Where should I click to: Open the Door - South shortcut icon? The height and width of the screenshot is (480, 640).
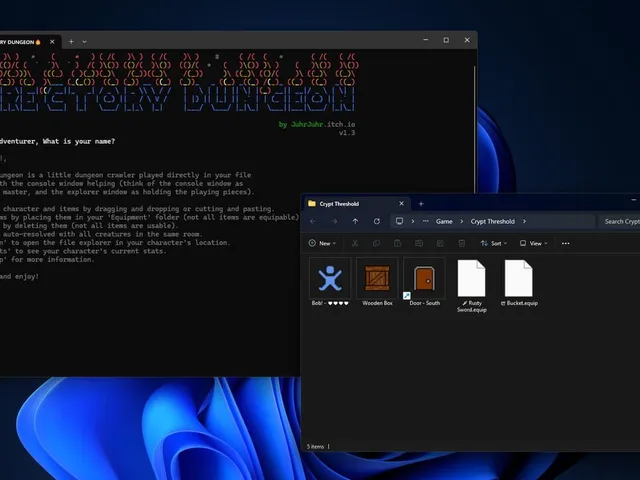(x=424, y=278)
